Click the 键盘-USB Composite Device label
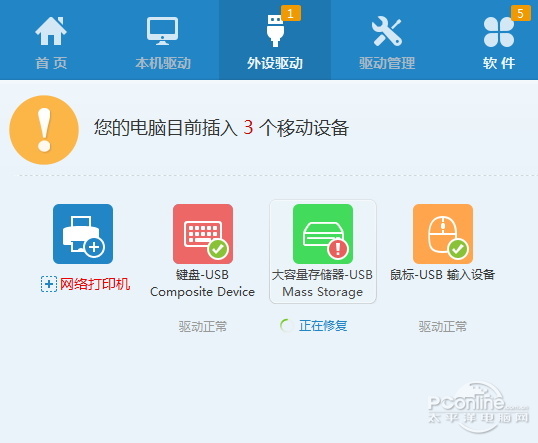Viewport: 538px width, 443px height. click(x=202, y=283)
